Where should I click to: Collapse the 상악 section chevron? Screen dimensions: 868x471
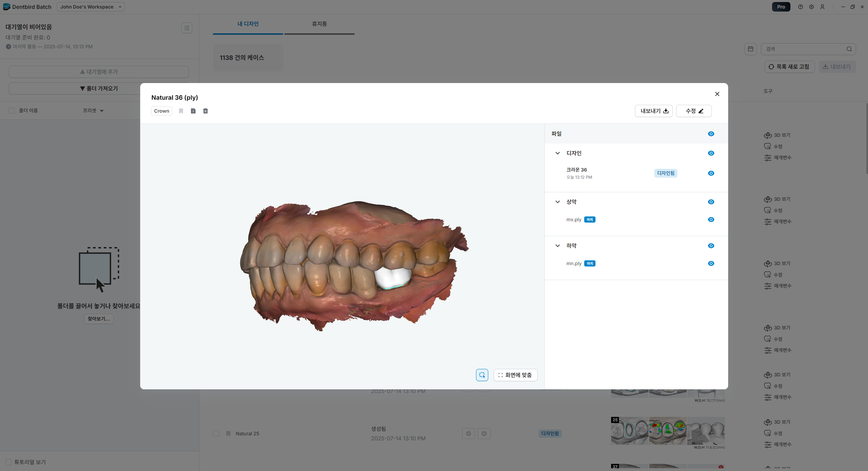pos(557,202)
